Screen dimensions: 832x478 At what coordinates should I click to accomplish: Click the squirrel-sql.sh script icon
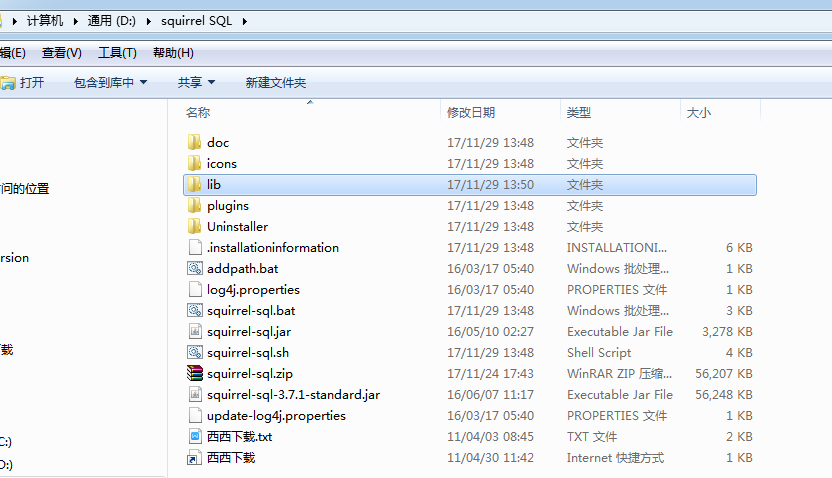[x=195, y=352]
